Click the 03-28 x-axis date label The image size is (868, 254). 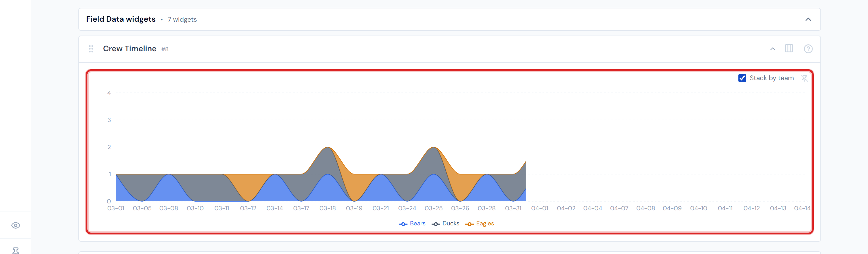coord(486,209)
